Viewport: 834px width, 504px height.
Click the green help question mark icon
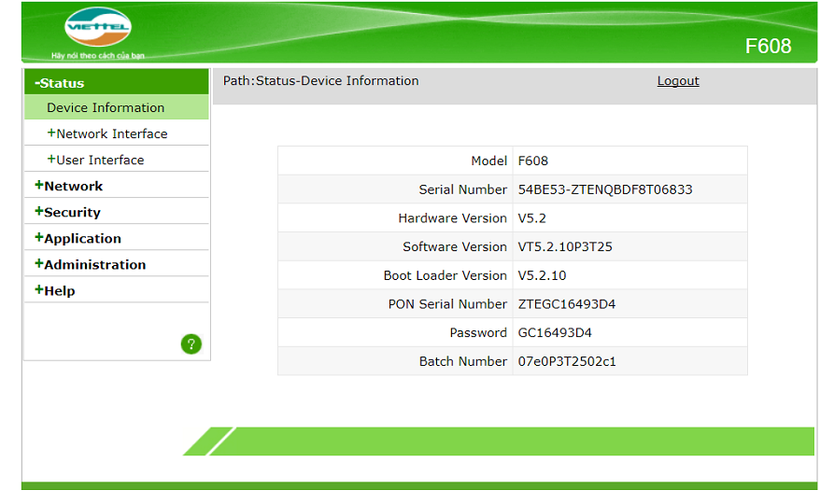click(x=191, y=344)
